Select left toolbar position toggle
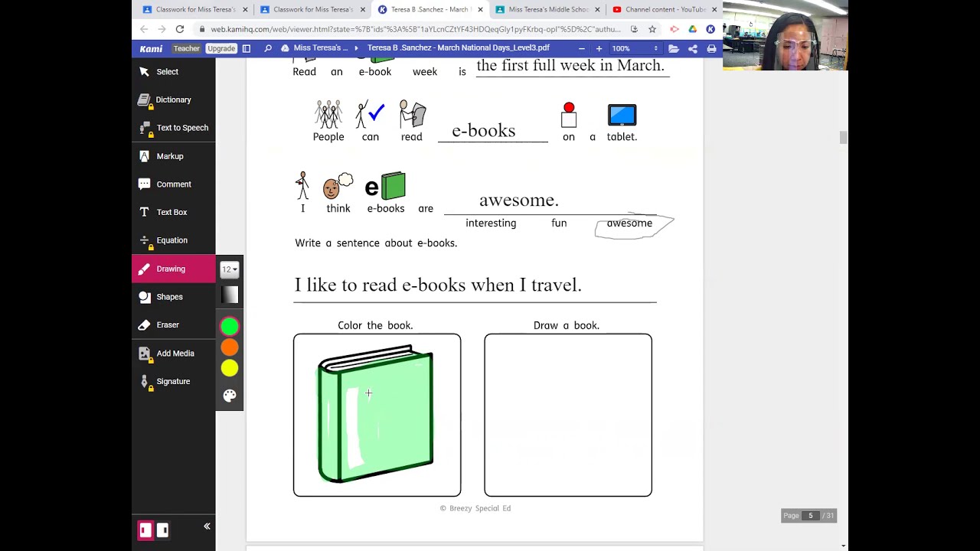This screenshot has width=980, height=551. pos(145,530)
